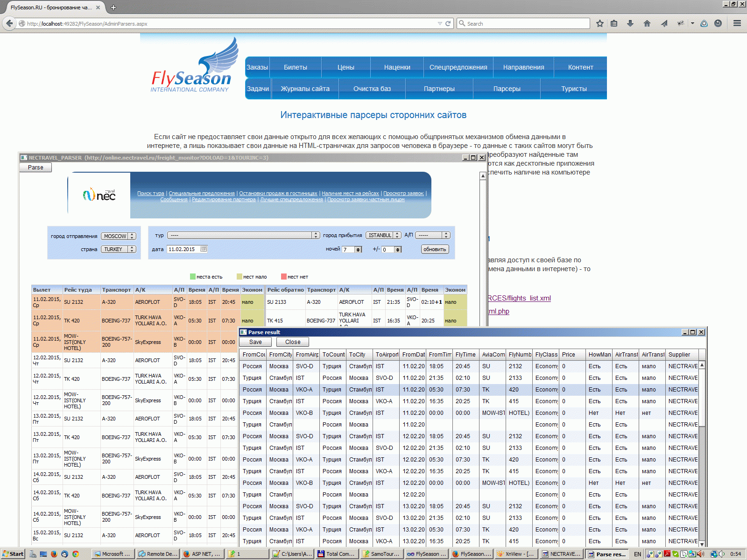
Task: Click the обновить refresh button
Action: [x=435, y=249]
